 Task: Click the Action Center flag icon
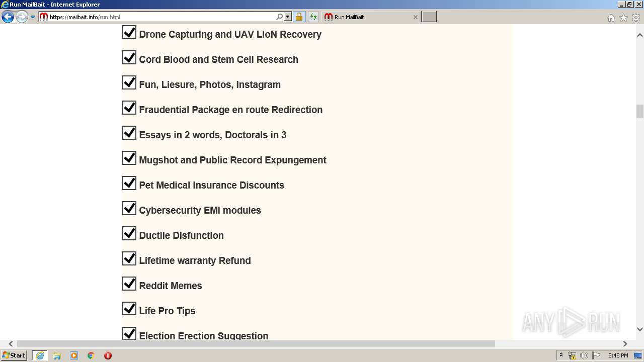tap(596, 355)
